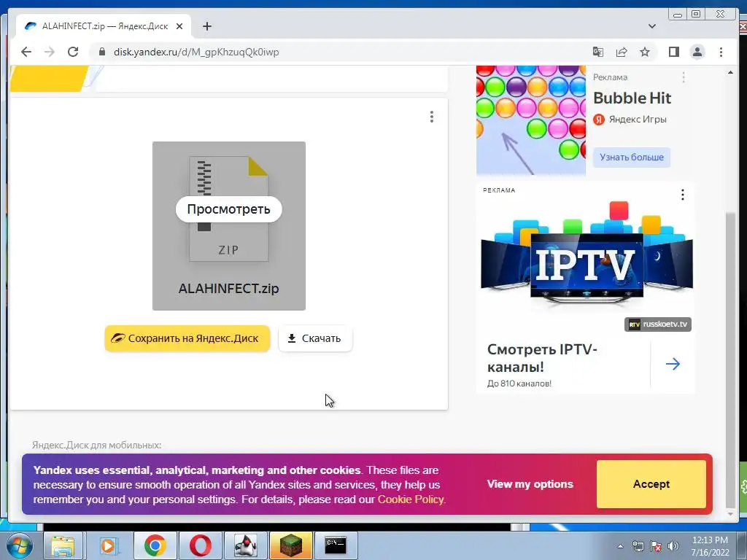Image resolution: width=747 pixels, height=560 pixels.
Task: Accept cookies with the Accept button
Action: 651,484
